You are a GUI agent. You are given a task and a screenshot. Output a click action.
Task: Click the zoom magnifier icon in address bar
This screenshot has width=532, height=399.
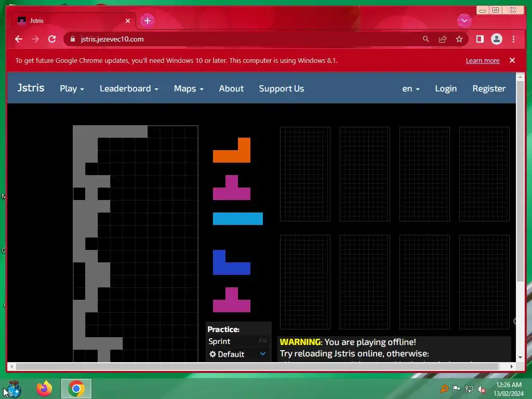point(426,39)
